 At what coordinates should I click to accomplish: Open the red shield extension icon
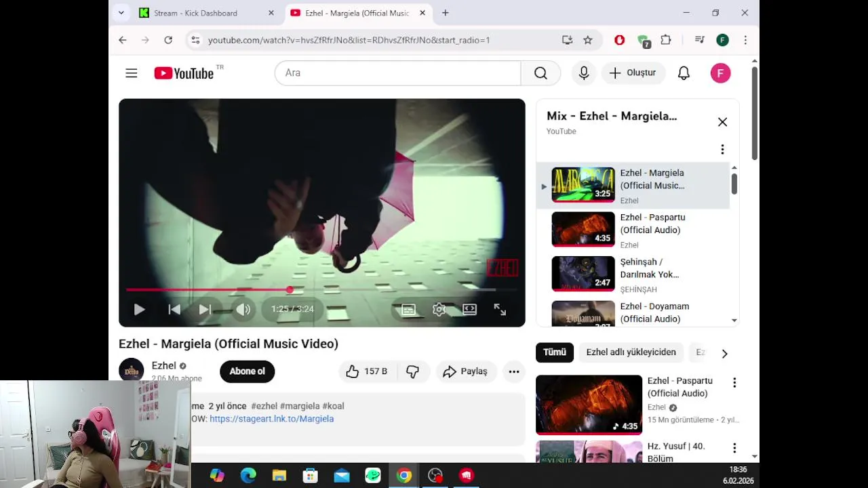pos(619,40)
